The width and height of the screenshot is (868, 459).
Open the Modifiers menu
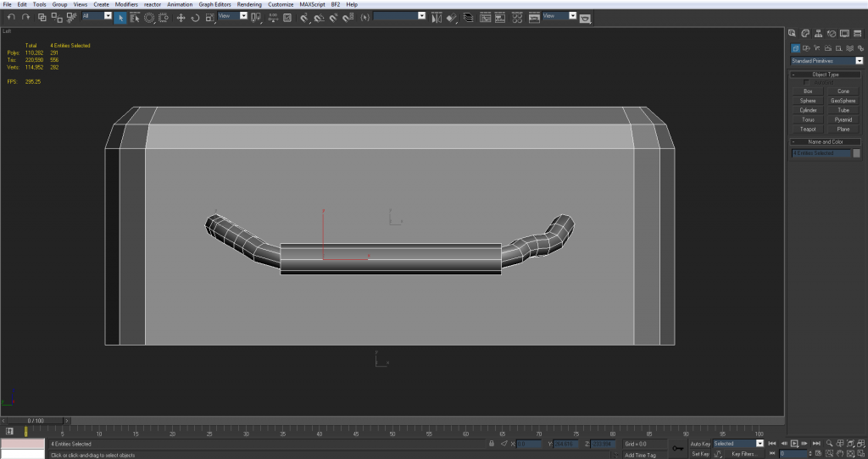pos(126,4)
